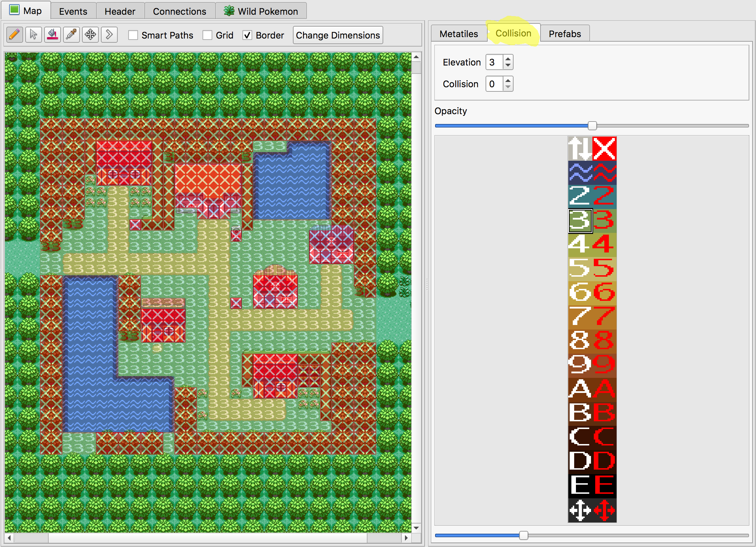The image size is (756, 547).
Task: Click the Opacity slider handle
Action: (x=592, y=125)
